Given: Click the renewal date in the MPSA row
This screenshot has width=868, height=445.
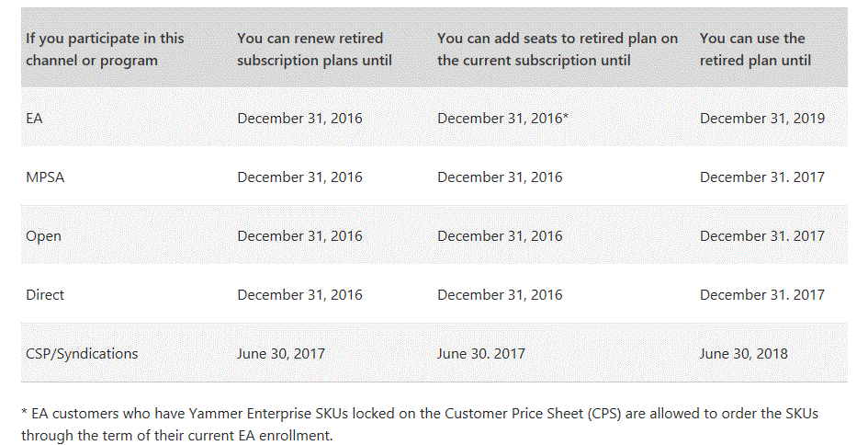Looking at the screenshot, I should click(299, 177).
